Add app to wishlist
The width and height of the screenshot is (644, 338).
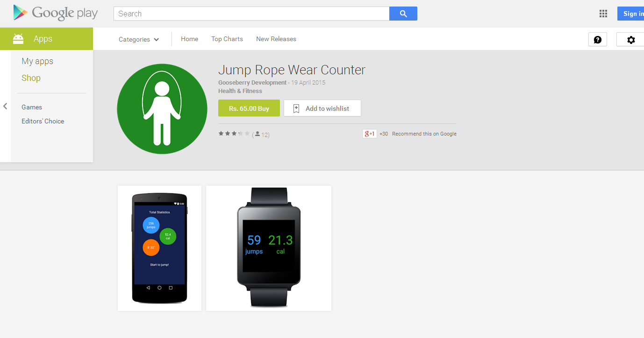(322, 108)
